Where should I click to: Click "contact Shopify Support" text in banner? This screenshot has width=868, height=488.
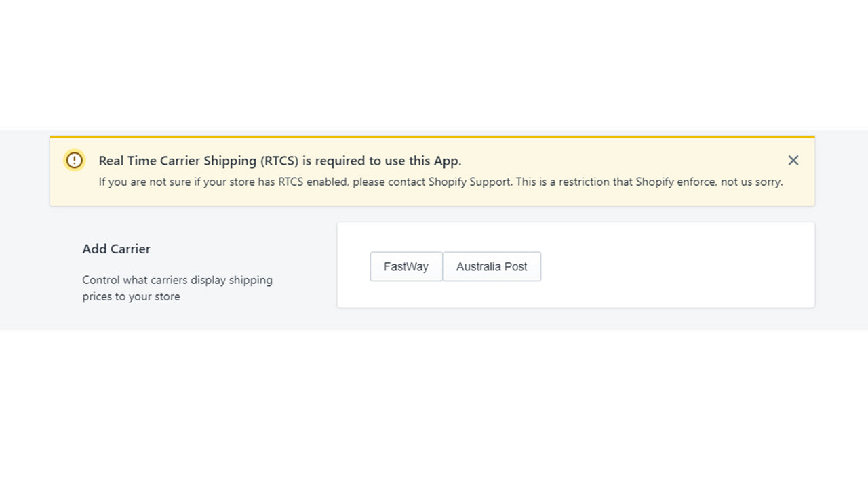[x=450, y=182]
